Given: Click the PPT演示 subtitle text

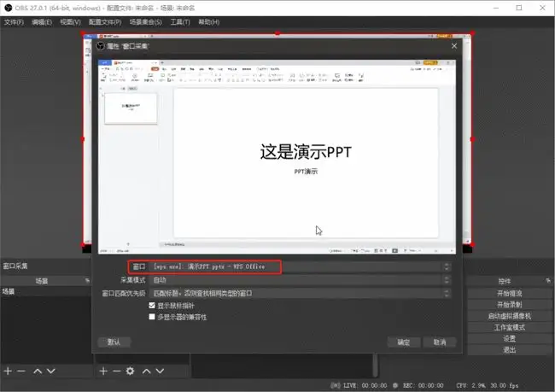Looking at the screenshot, I should (x=306, y=172).
